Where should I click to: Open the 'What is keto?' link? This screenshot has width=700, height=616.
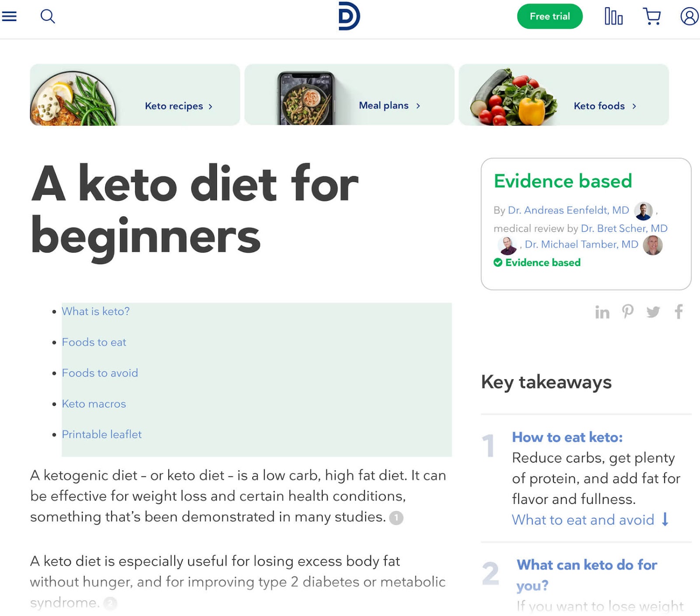[95, 311]
